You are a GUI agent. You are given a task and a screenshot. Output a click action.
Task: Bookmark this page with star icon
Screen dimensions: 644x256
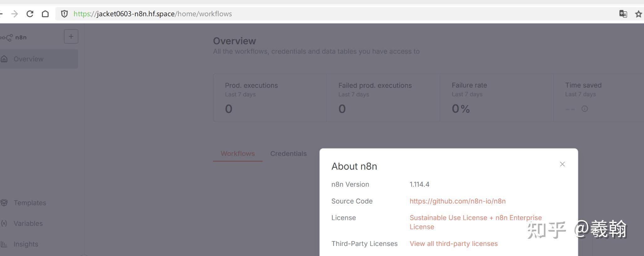point(638,14)
